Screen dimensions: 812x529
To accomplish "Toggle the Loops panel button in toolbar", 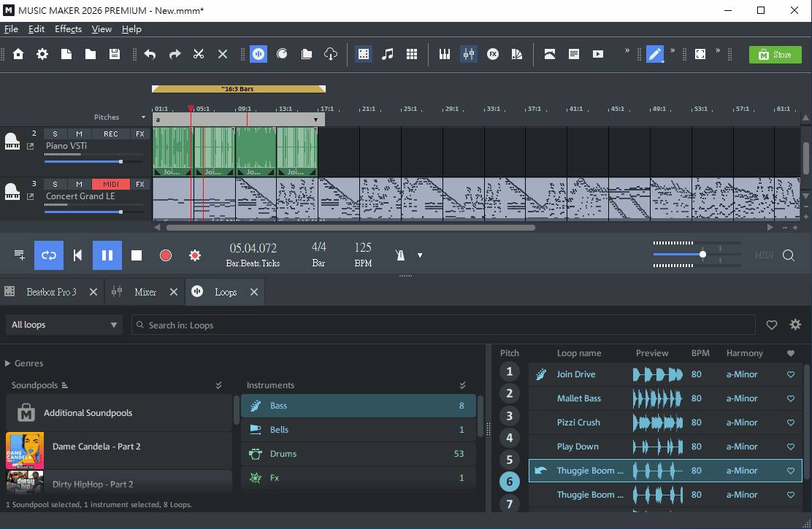I will click(x=258, y=54).
